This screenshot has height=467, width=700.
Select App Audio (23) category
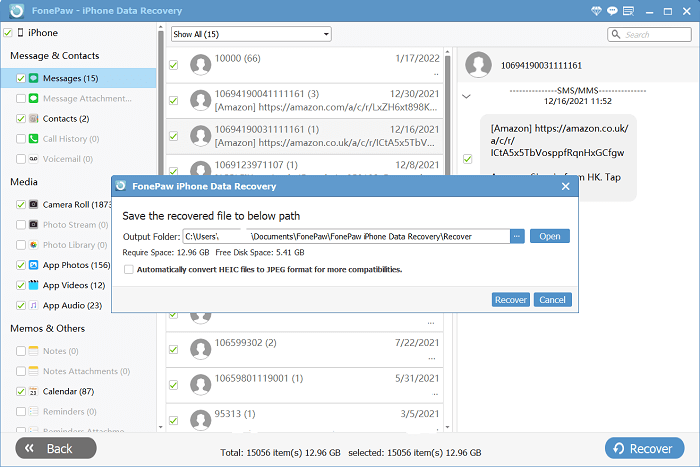point(72,305)
